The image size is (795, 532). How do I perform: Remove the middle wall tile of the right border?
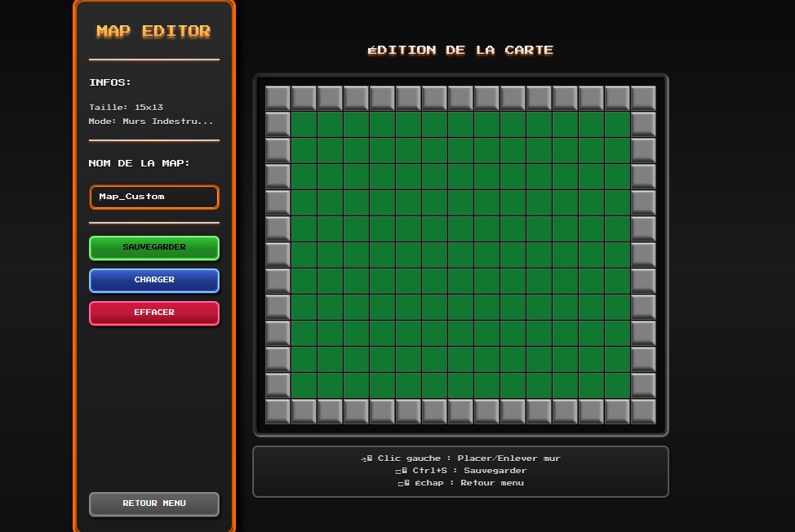643,255
